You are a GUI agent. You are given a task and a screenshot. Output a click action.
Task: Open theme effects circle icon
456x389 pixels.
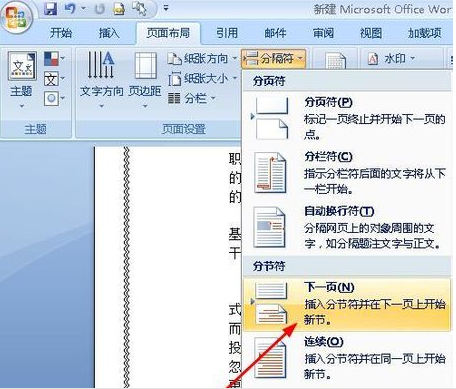pyautogui.click(x=54, y=99)
